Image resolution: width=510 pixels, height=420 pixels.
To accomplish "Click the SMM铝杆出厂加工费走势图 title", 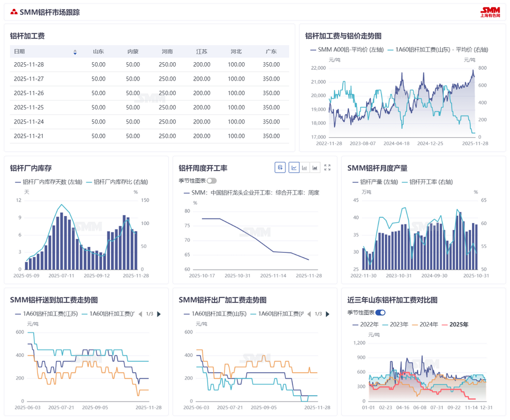I will [223, 300].
